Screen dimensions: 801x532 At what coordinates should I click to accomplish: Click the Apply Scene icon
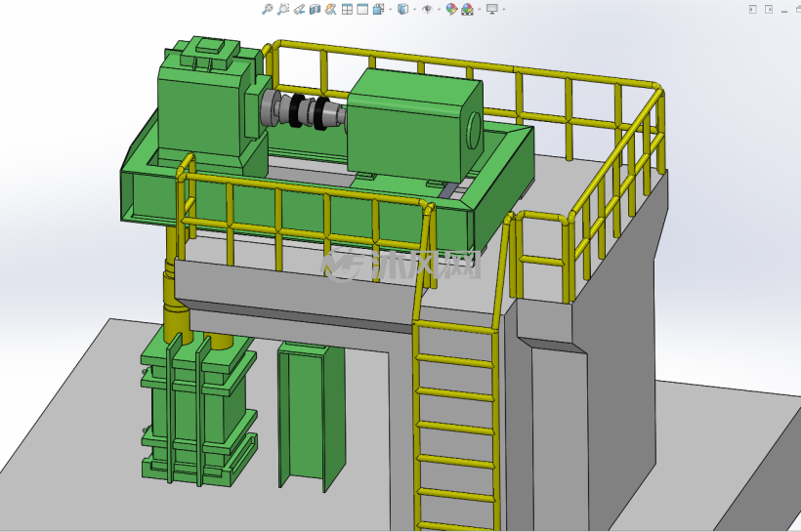468,9
